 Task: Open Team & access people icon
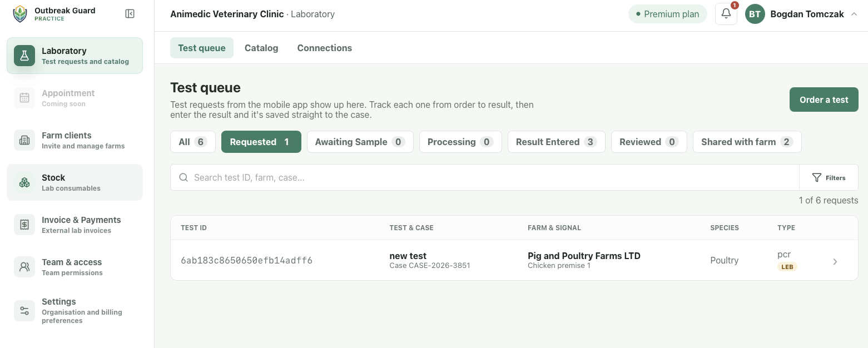[x=24, y=267]
